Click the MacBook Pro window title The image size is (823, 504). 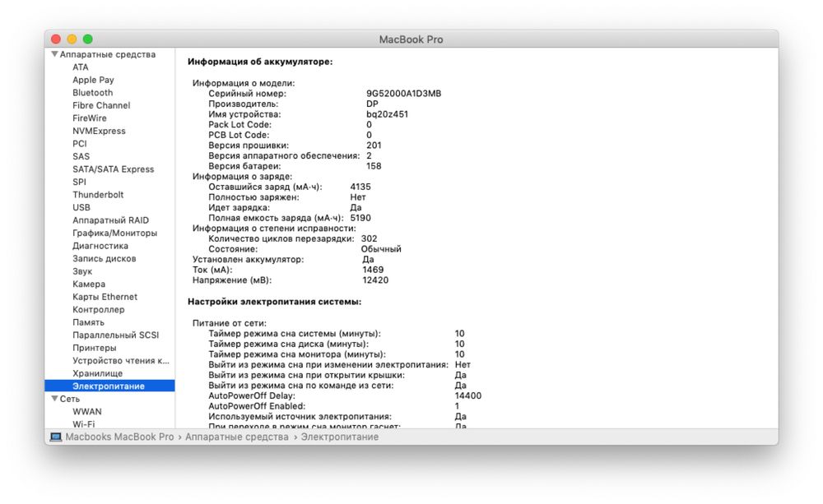coord(411,39)
